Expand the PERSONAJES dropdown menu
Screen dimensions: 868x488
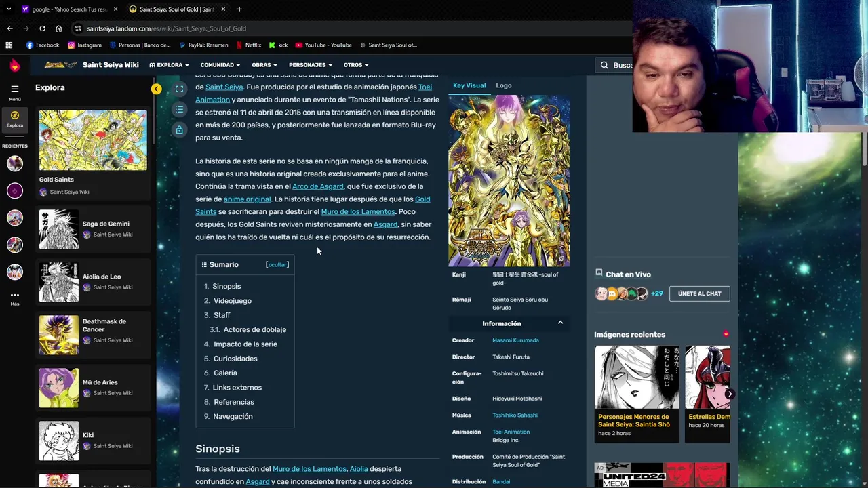click(311, 65)
